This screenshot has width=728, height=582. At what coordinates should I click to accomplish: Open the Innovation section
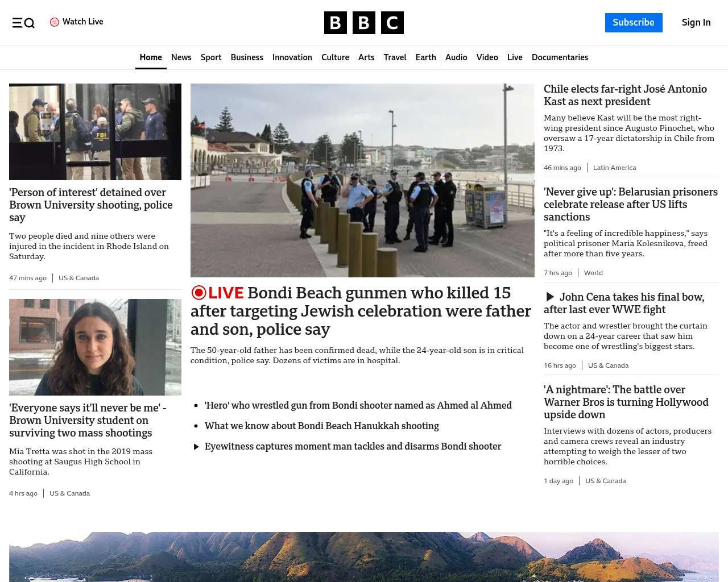292,57
